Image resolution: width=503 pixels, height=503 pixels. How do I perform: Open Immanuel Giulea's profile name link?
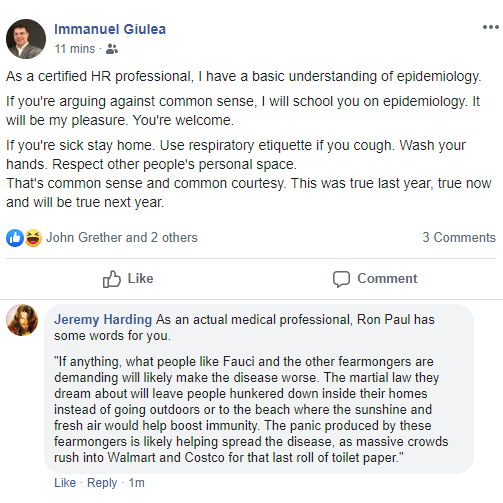pos(110,29)
